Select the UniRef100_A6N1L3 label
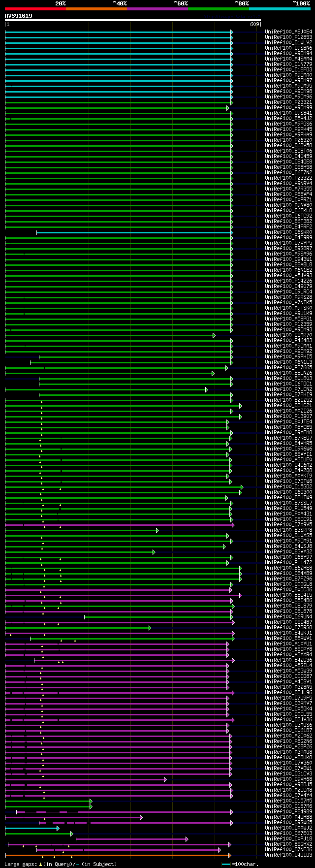The height and width of the screenshot is (868, 315). pos(288,362)
